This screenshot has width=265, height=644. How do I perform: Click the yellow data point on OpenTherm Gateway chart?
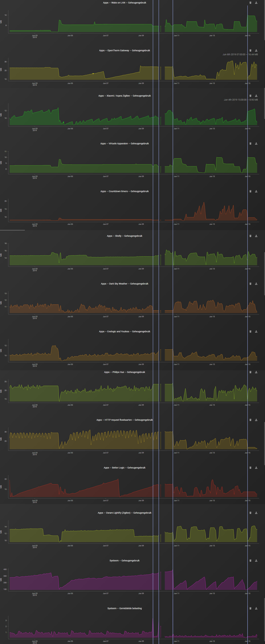coord(93,73)
